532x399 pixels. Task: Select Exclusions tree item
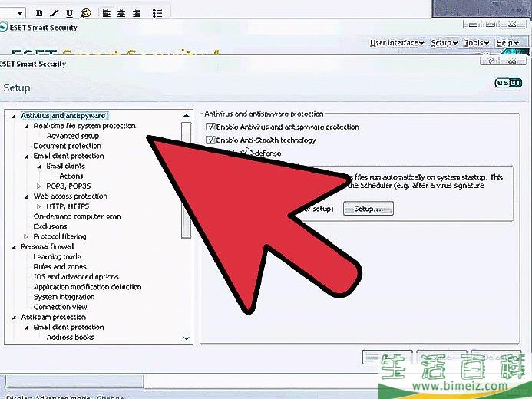point(50,226)
